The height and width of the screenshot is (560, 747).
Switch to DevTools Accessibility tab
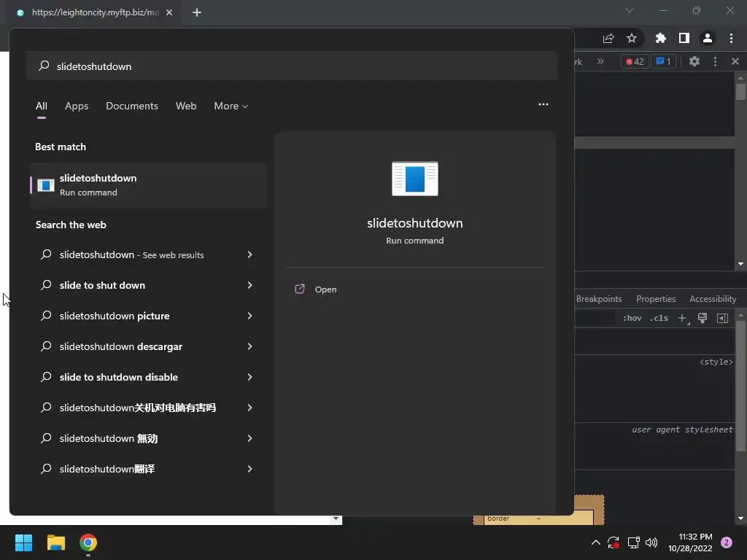click(x=713, y=299)
